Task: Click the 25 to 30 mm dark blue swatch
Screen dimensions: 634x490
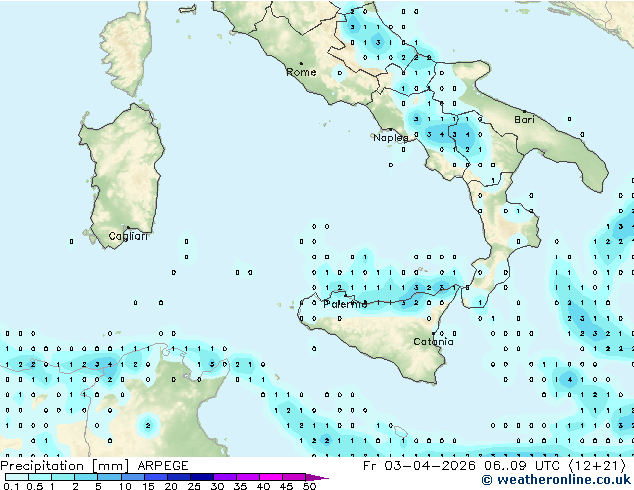Action: (202, 477)
